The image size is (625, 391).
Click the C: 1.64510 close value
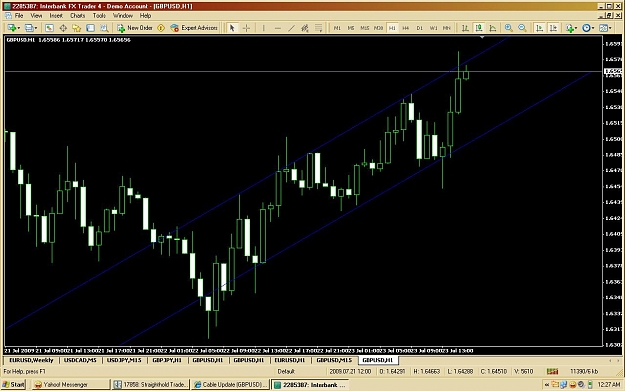[493, 371]
